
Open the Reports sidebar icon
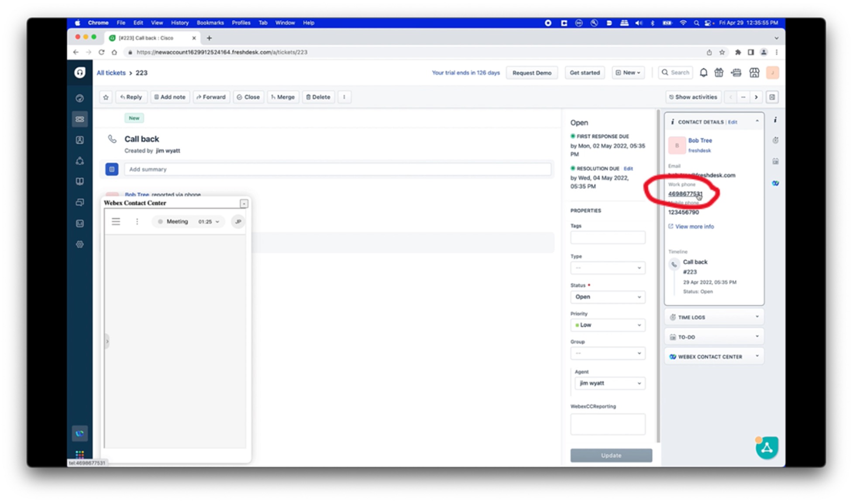coord(79,223)
